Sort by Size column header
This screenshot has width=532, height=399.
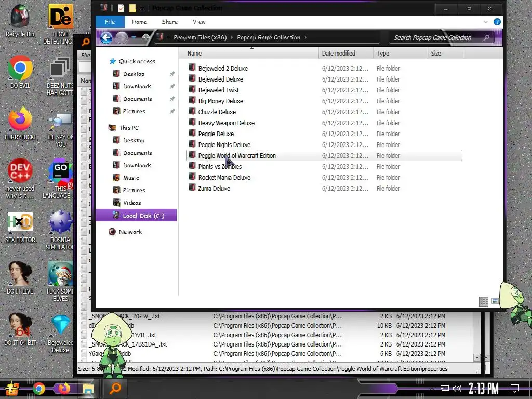point(446,54)
